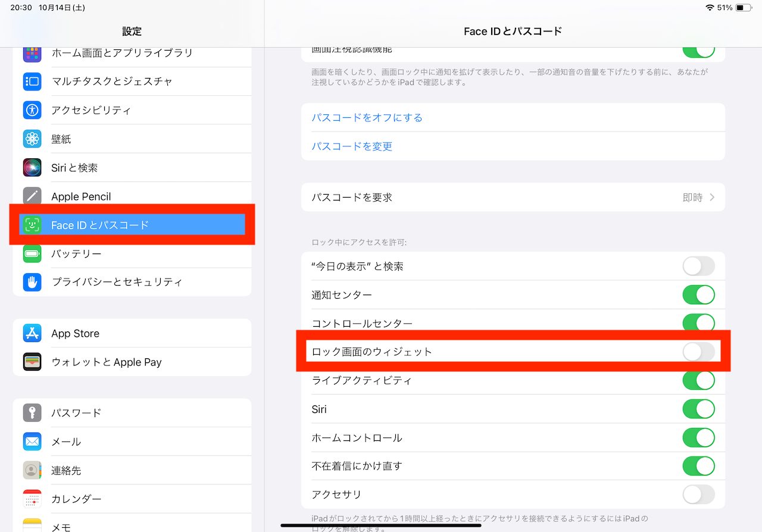Turn off ライブアクティビティ toggle

698,380
